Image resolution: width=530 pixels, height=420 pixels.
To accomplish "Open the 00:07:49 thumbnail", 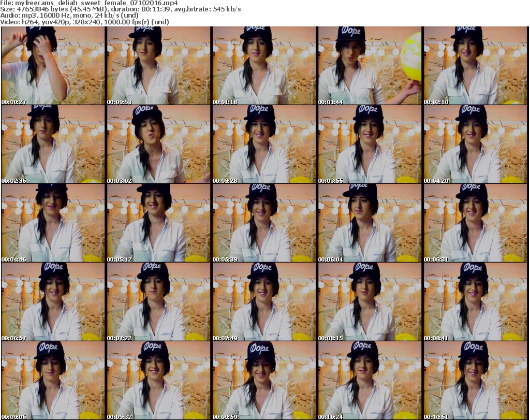I will tap(264, 302).
